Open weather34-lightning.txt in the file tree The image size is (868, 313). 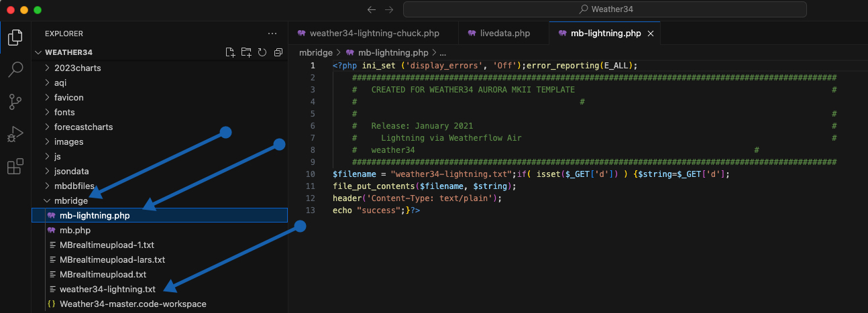coord(107,289)
